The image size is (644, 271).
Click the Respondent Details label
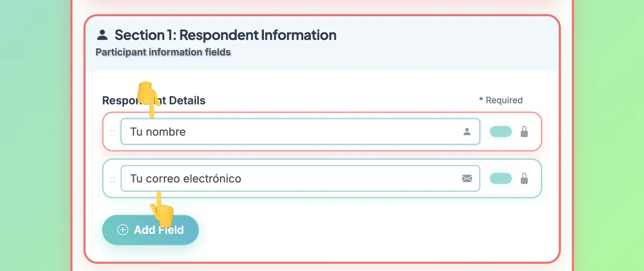153,100
